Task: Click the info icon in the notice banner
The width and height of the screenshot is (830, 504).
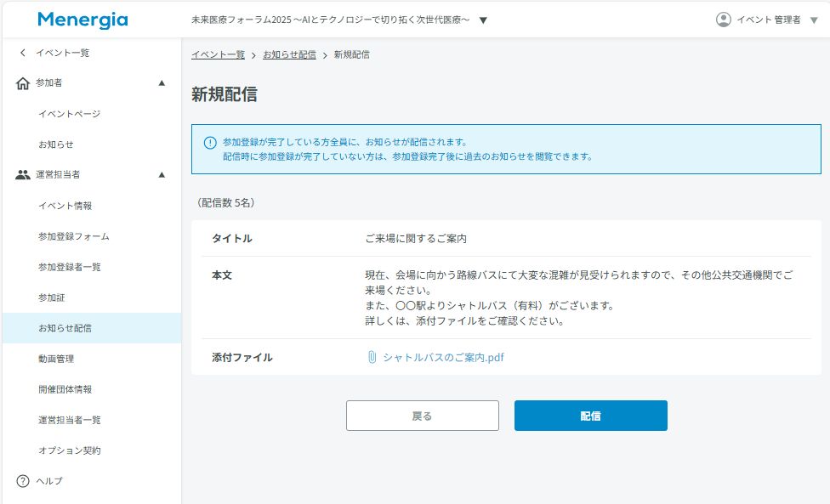Action: pyautogui.click(x=210, y=142)
